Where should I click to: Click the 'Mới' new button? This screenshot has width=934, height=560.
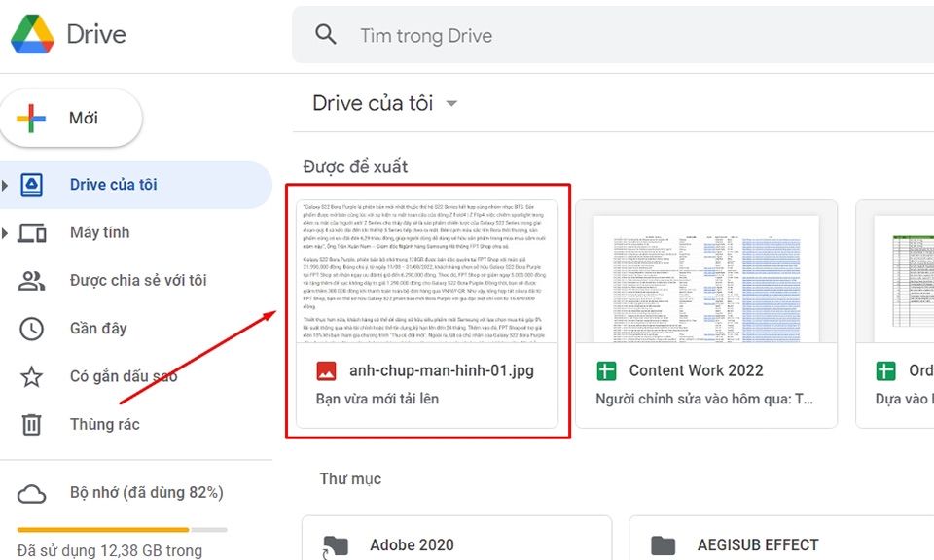click(x=71, y=118)
